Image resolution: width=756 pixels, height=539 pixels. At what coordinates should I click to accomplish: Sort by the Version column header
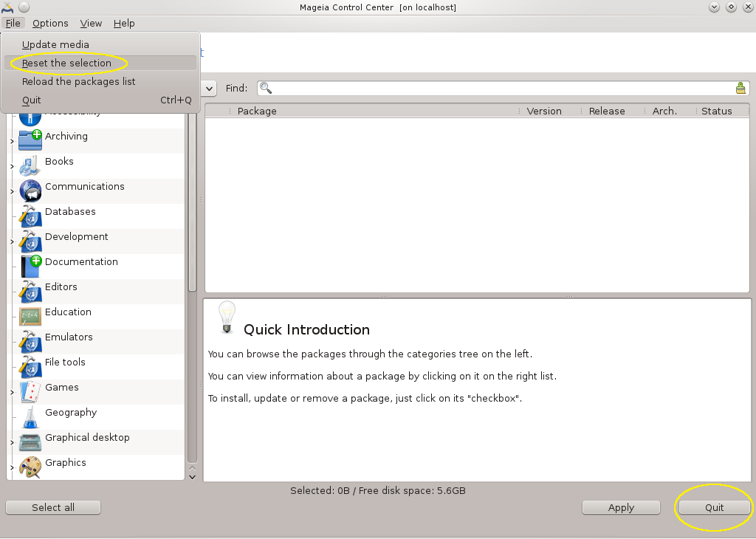tap(550, 111)
